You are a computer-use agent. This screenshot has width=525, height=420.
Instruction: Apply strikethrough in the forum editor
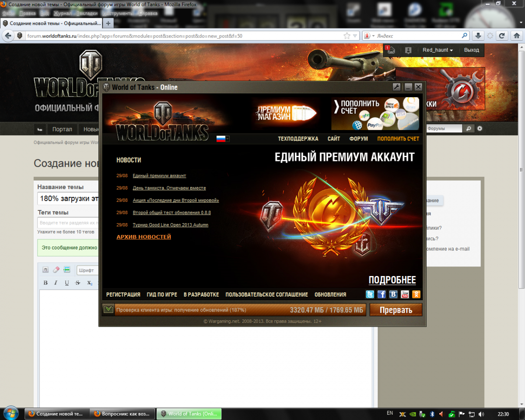[x=78, y=283]
